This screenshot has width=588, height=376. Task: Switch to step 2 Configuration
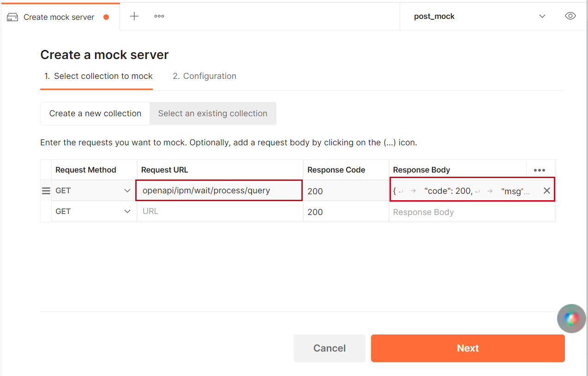pos(204,76)
